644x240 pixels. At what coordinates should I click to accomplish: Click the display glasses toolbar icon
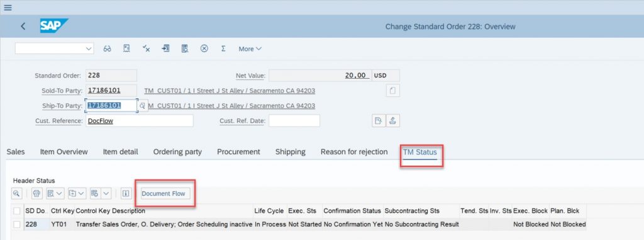click(x=107, y=49)
